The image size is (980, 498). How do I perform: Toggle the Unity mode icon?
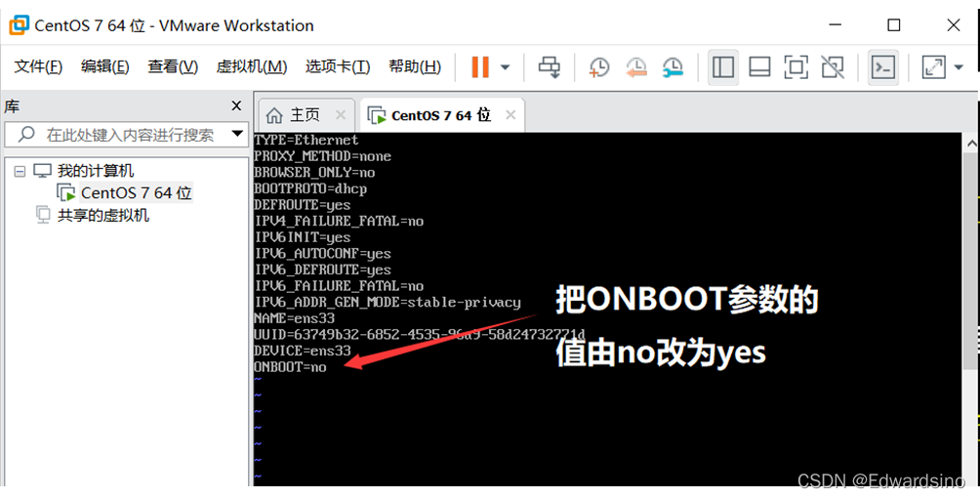(833, 67)
